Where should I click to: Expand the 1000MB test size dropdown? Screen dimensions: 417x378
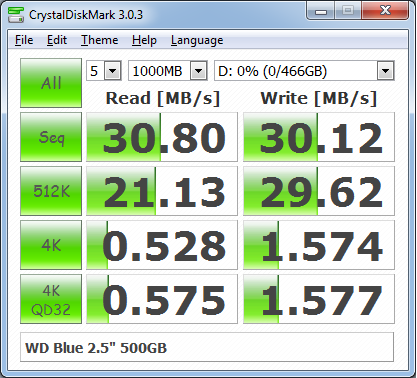pyautogui.click(x=198, y=71)
